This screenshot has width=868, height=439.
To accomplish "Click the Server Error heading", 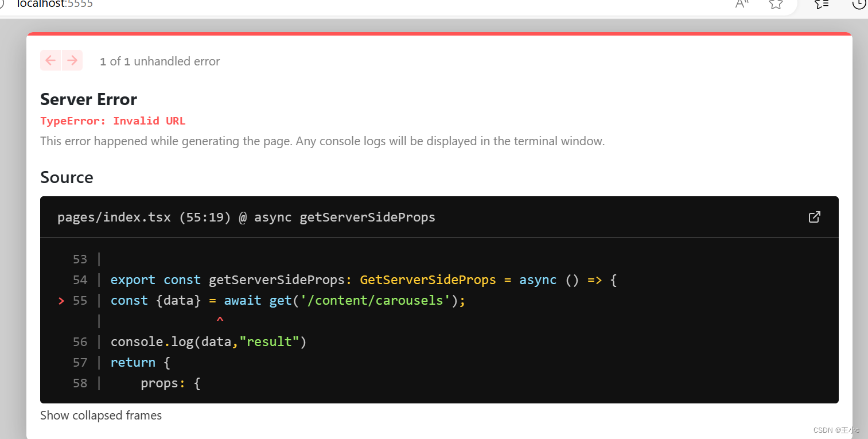I will pyautogui.click(x=88, y=99).
